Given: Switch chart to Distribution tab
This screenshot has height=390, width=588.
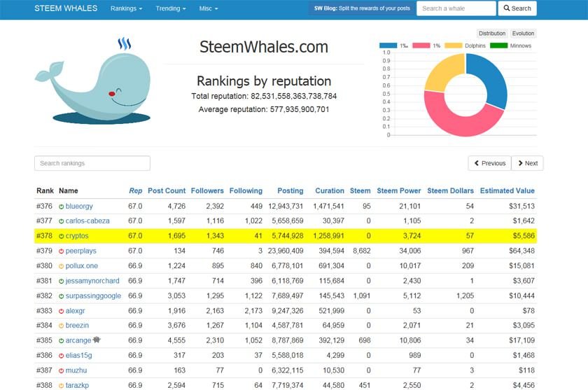Looking at the screenshot, I should (x=492, y=34).
